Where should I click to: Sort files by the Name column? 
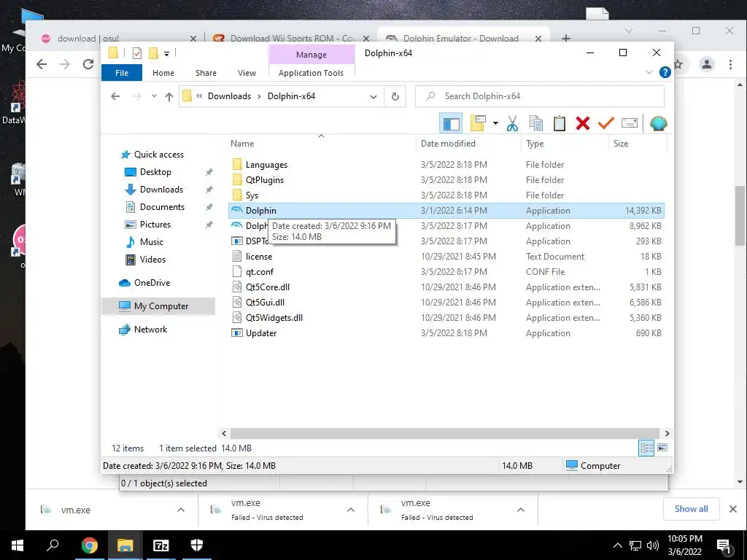pyautogui.click(x=321, y=144)
